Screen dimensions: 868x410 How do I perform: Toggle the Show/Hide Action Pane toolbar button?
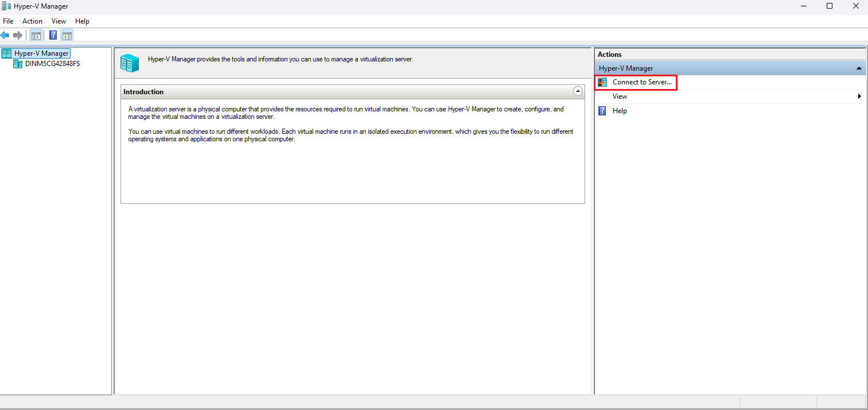click(x=67, y=36)
